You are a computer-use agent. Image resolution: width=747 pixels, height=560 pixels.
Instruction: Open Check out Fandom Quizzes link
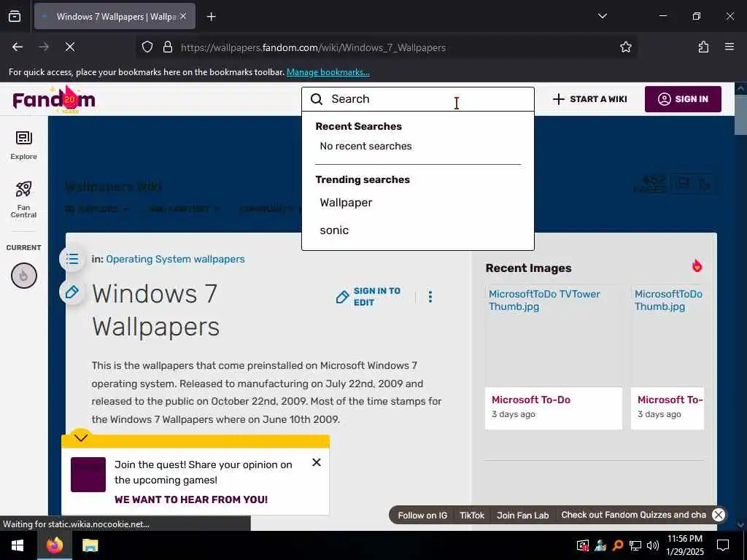click(x=634, y=515)
